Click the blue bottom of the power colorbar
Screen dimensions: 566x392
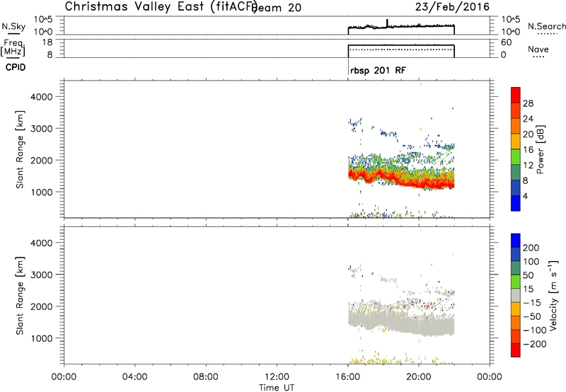(516, 203)
